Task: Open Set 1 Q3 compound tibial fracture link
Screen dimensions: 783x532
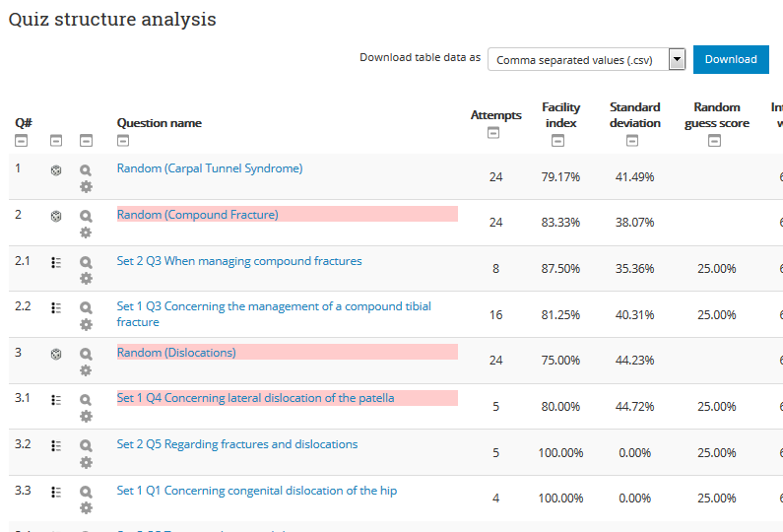Action: point(274,313)
